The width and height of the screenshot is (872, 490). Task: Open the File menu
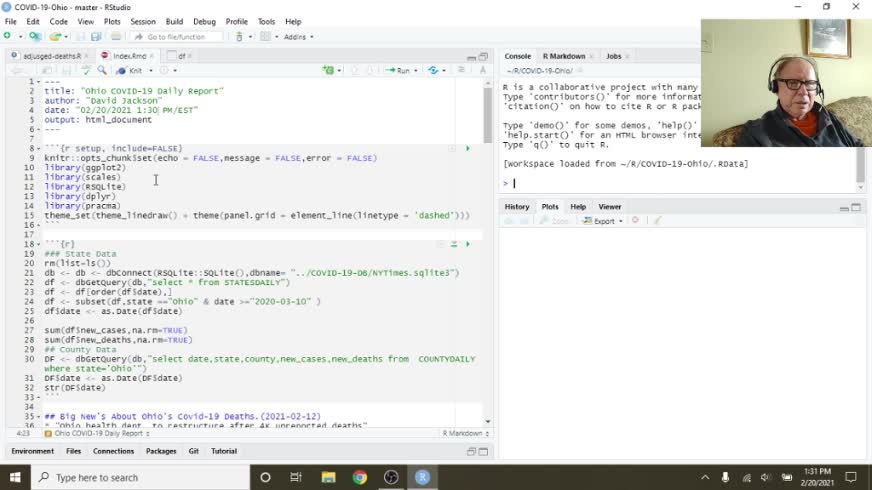[x=11, y=22]
